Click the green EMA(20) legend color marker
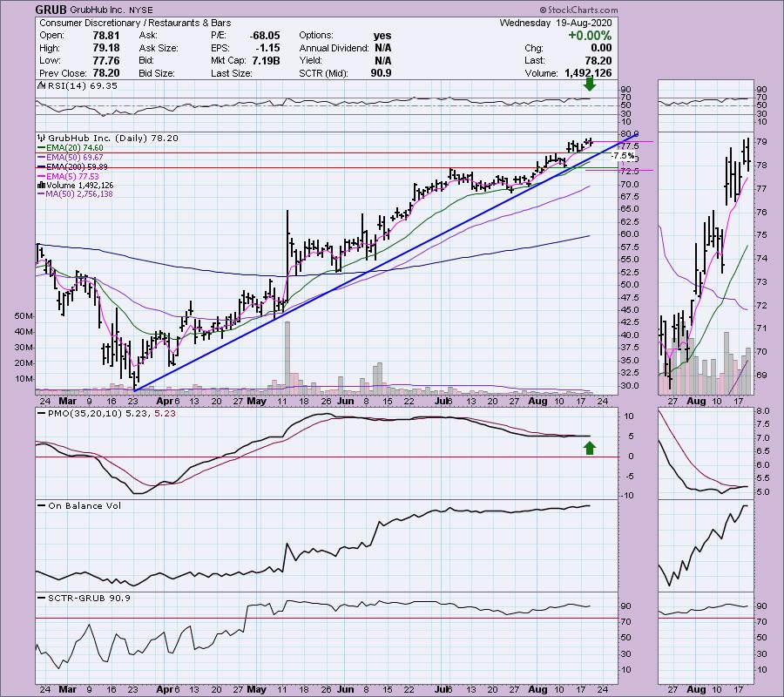Image resolution: width=784 pixels, height=697 pixels. click(x=42, y=148)
